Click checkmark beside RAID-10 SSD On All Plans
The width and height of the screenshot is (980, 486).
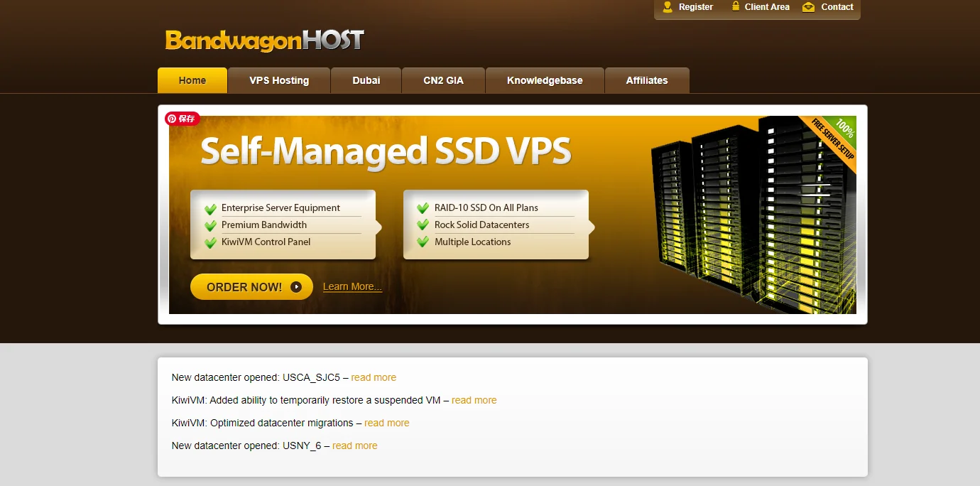tap(423, 208)
